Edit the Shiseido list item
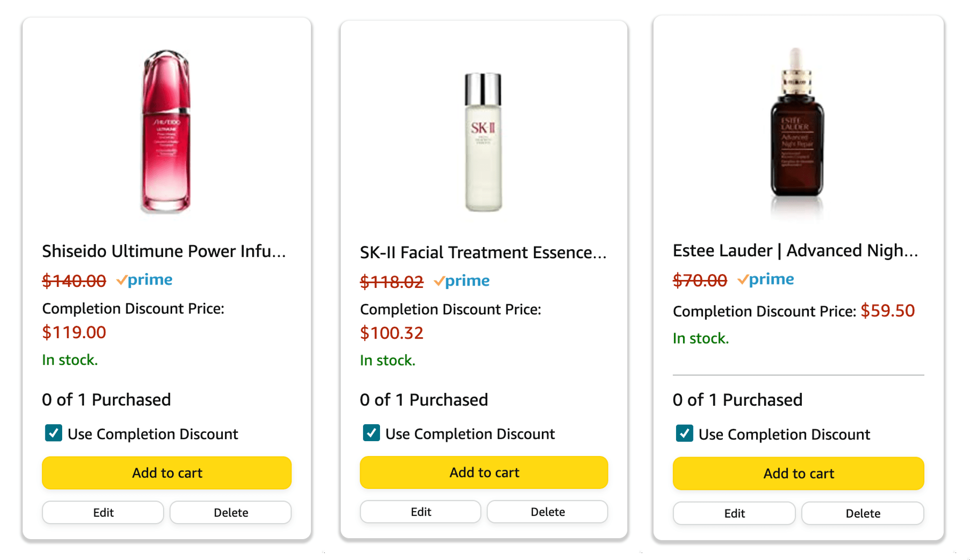 [102, 512]
